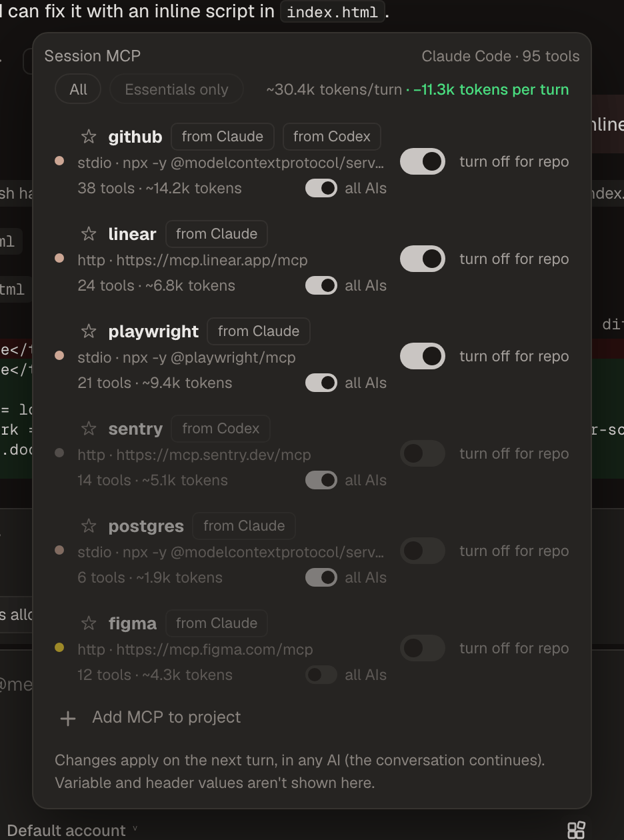
Task: Toggle figma repo switch
Action: pos(423,648)
